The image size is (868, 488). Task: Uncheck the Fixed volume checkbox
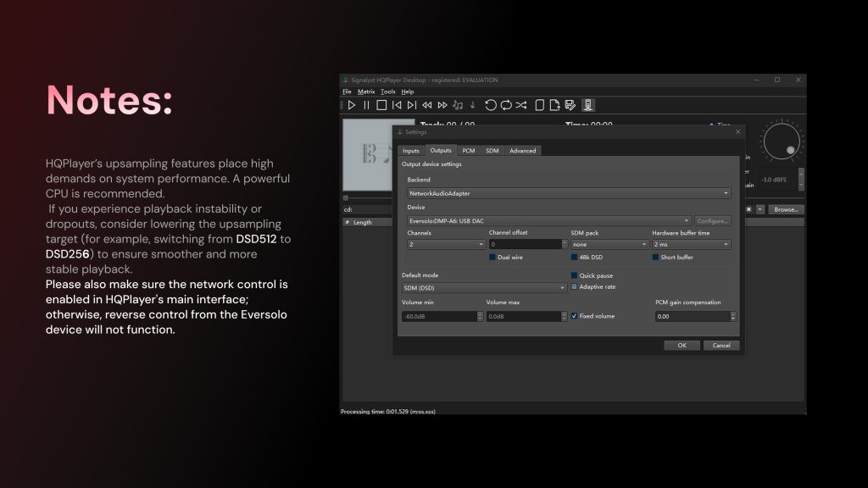[x=575, y=316]
